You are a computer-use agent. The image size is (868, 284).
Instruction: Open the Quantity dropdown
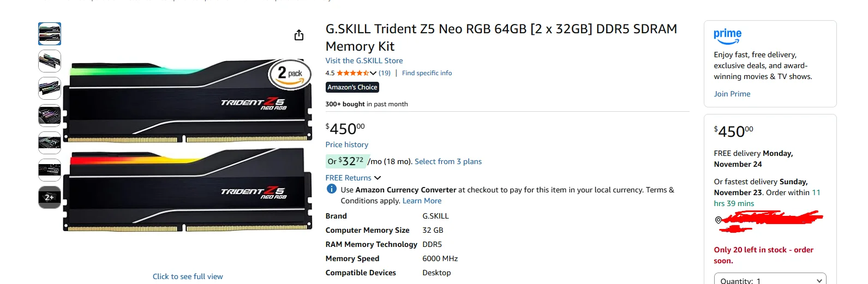coord(770,280)
